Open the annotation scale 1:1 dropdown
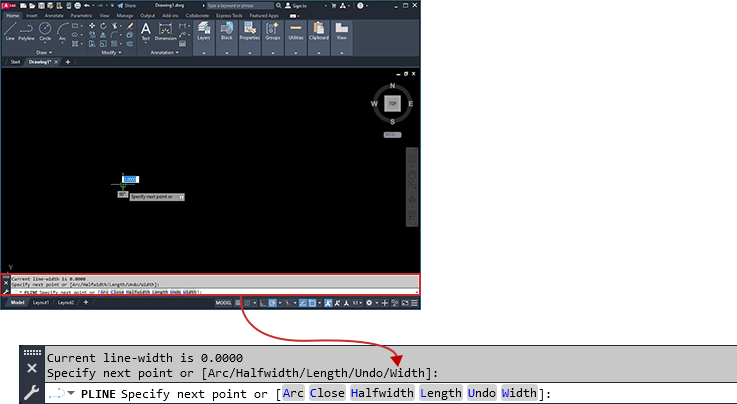Viewport: 737px width, 404px height. 357,303
